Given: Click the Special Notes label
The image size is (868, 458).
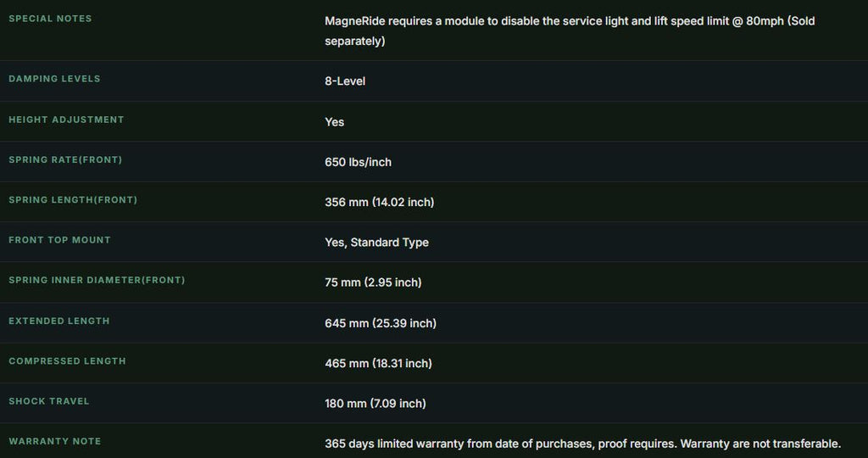Looking at the screenshot, I should click(x=50, y=19).
